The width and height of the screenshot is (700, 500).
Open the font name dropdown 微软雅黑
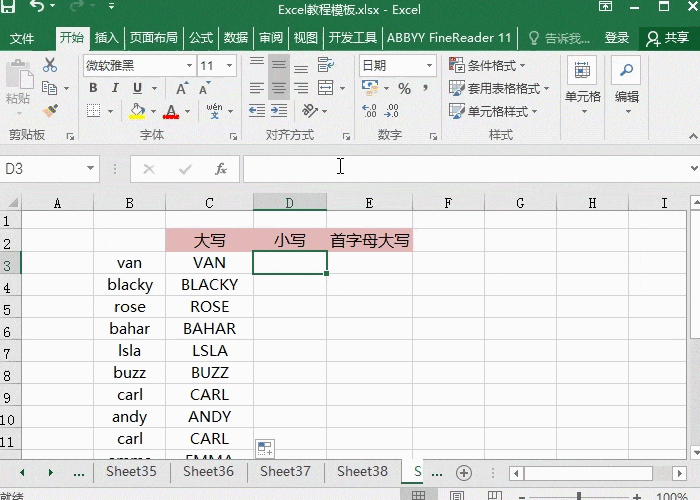click(189, 66)
